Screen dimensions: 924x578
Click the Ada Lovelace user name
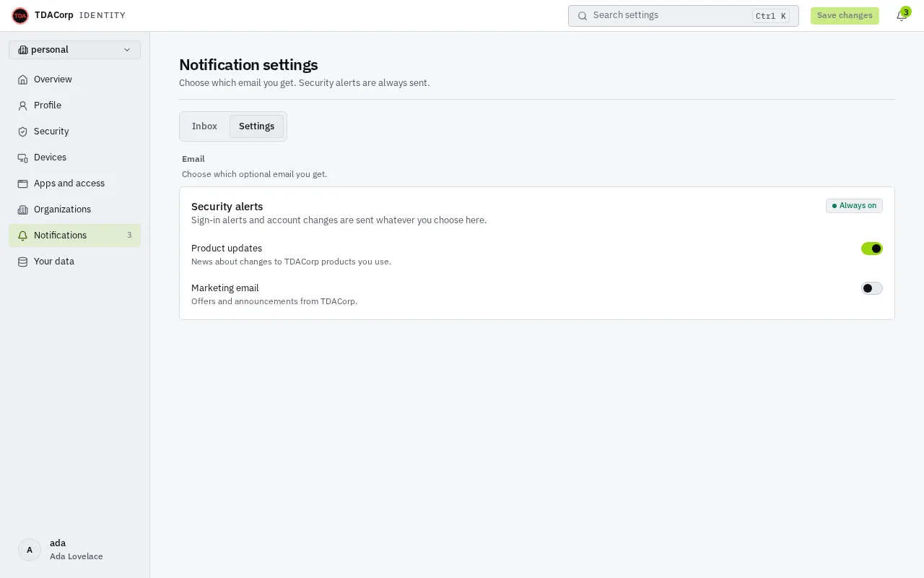coord(77,556)
